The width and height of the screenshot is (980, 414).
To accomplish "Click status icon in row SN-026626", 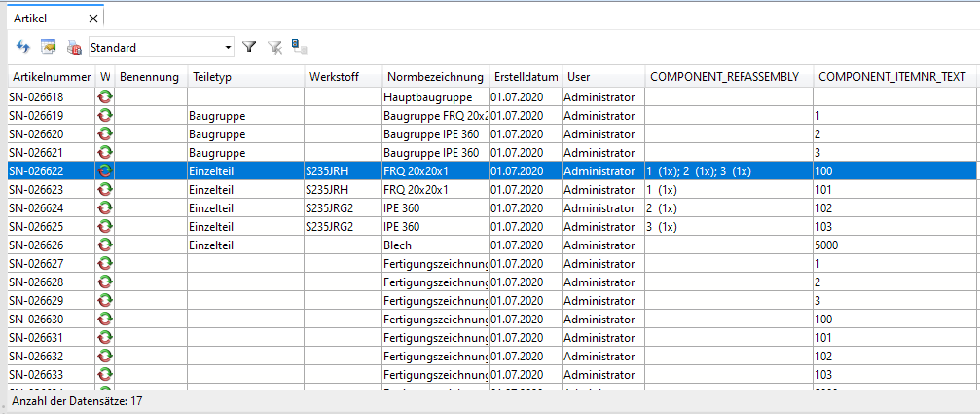I will [x=105, y=245].
